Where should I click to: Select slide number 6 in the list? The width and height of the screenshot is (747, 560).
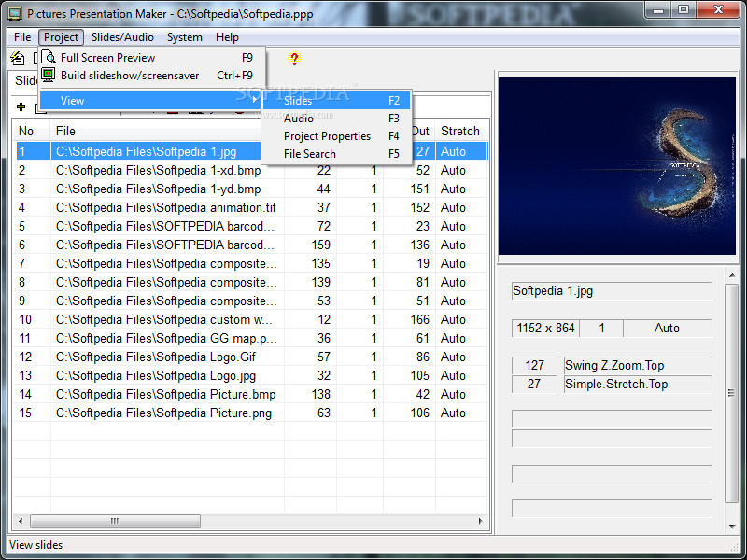(x=250, y=245)
